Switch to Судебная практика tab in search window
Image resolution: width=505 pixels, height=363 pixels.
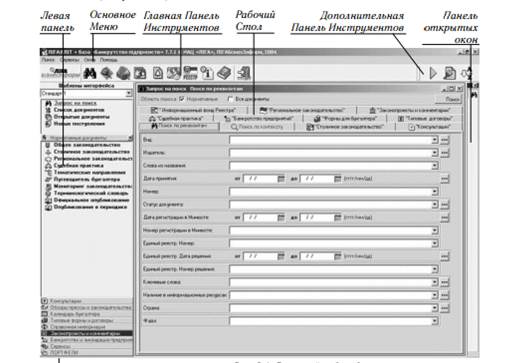coord(176,118)
